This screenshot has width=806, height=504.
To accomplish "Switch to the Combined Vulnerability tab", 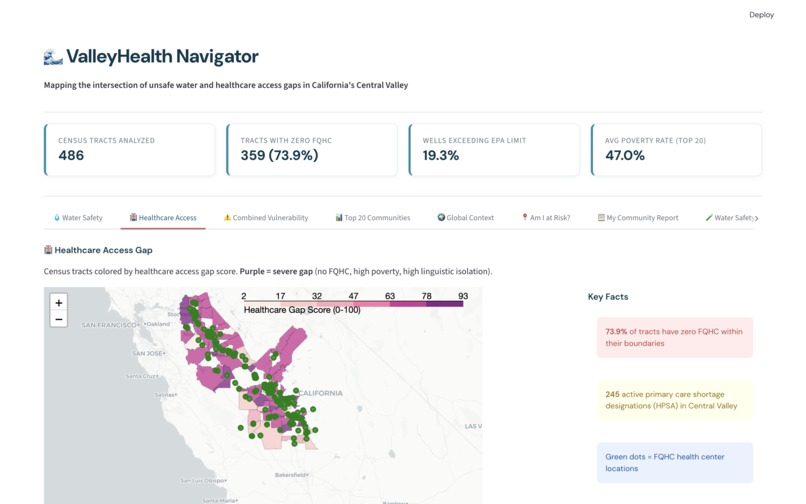I will tap(266, 218).
